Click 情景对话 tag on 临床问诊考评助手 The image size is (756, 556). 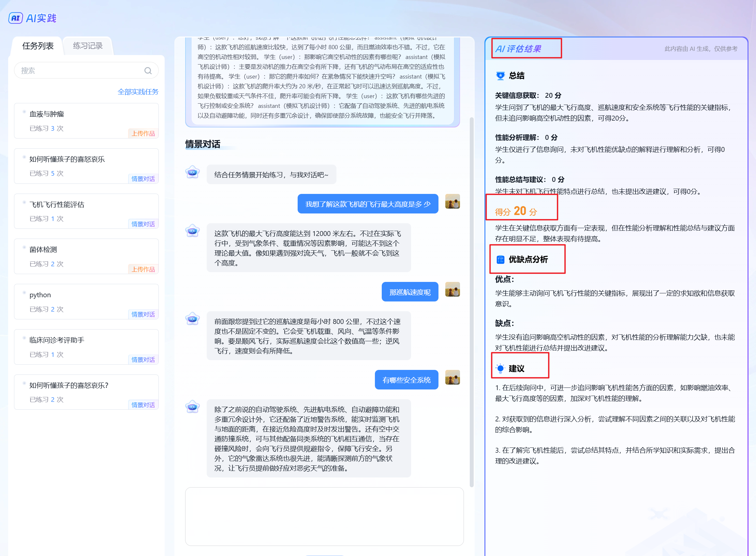click(x=143, y=360)
